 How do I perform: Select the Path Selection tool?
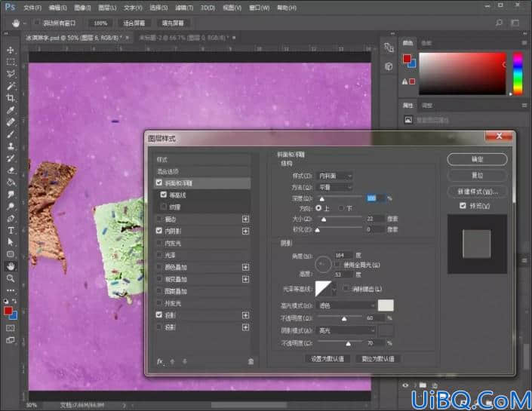coord(11,242)
